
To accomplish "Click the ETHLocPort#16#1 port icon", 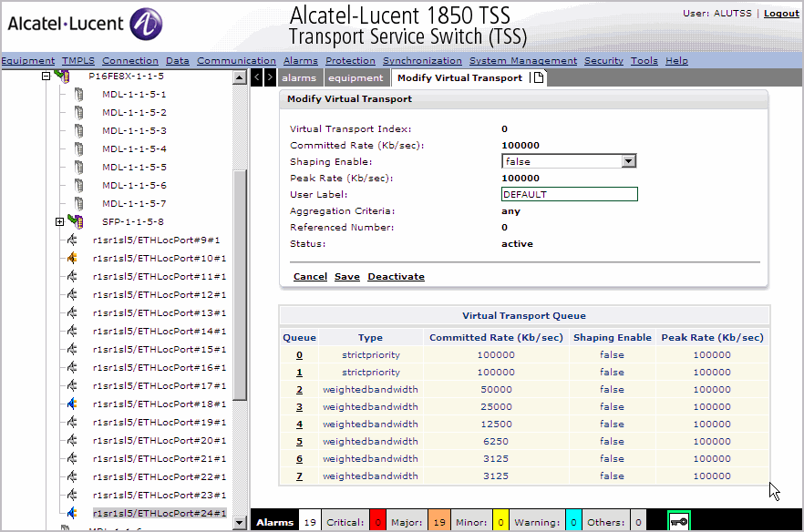I will coord(72,367).
